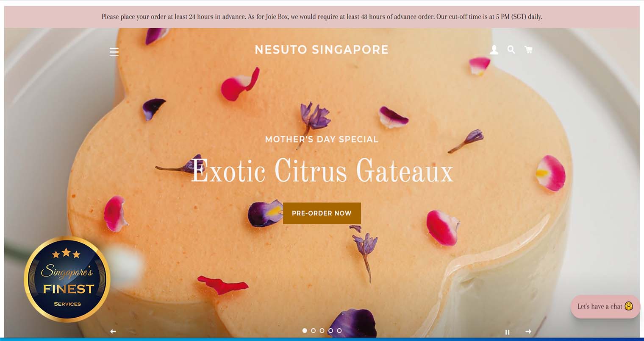Image resolution: width=644 pixels, height=341 pixels.
Task: Open site search via magnifier icon
Action: tap(511, 50)
